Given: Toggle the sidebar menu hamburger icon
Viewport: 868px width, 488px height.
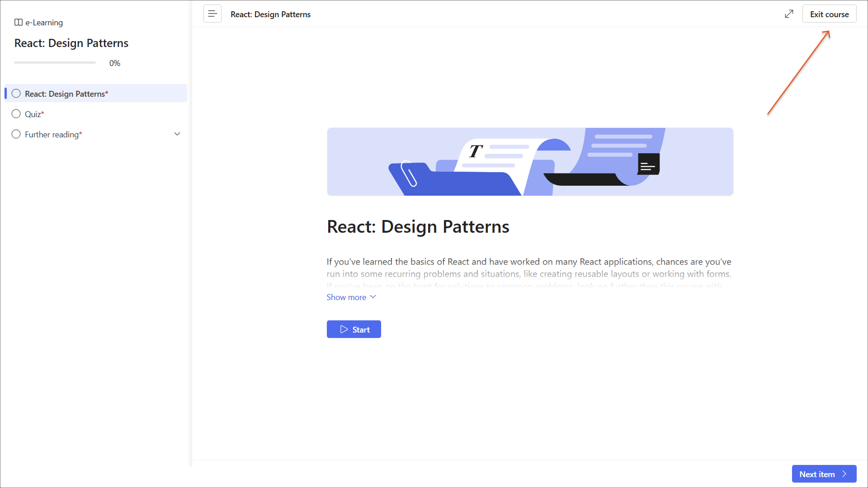Looking at the screenshot, I should click(212, 14).
